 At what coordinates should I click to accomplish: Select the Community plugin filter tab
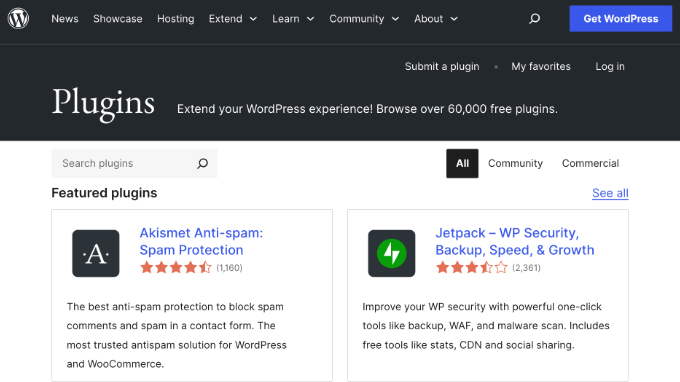tap(515, 163)
